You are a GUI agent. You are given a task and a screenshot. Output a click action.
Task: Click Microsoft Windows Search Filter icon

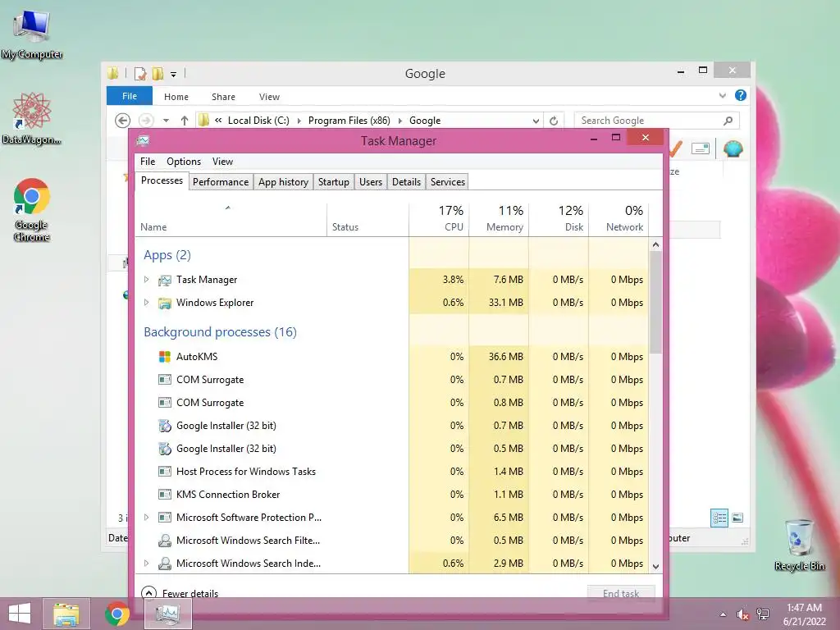point(164,541)
